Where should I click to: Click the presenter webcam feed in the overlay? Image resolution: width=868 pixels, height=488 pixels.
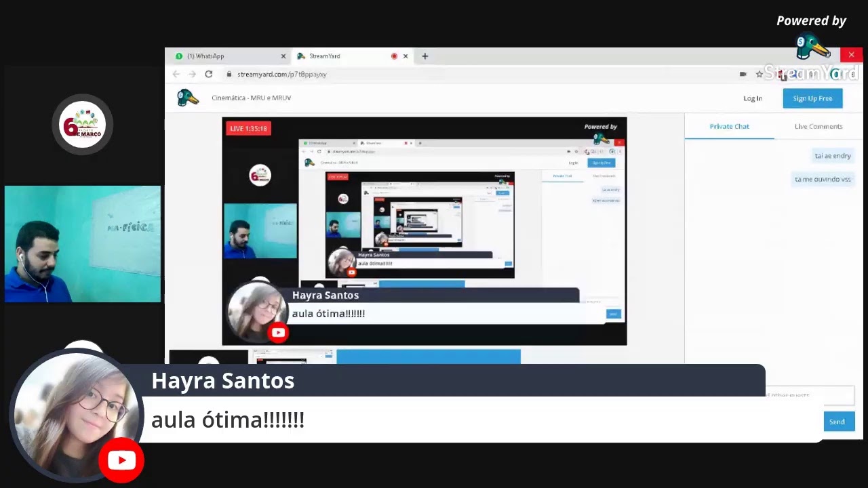click(x=83, y=244)
